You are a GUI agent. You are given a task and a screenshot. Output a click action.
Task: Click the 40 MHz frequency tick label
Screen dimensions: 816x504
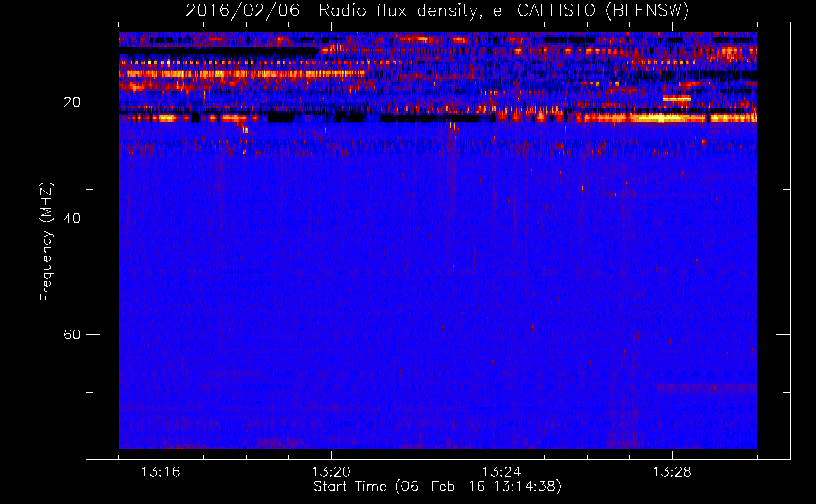tap(72, 218)
